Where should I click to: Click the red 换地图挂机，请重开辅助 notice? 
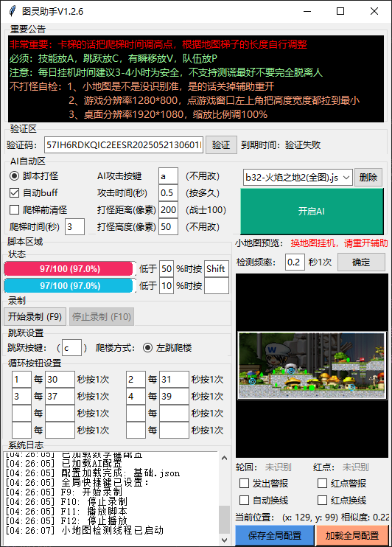click(x=339, y=243)
